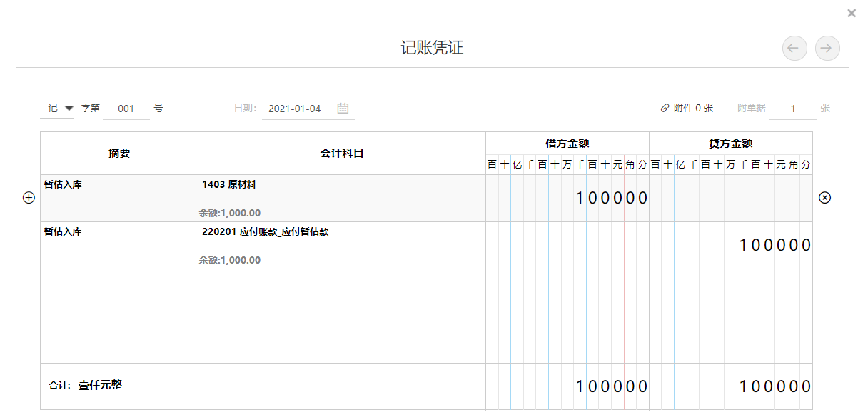Image resolution: width=868 pixels, height=415 pixels.
Task: Go to the next voucher arrow
Action: pyautogui.click(x=827, y=48)
